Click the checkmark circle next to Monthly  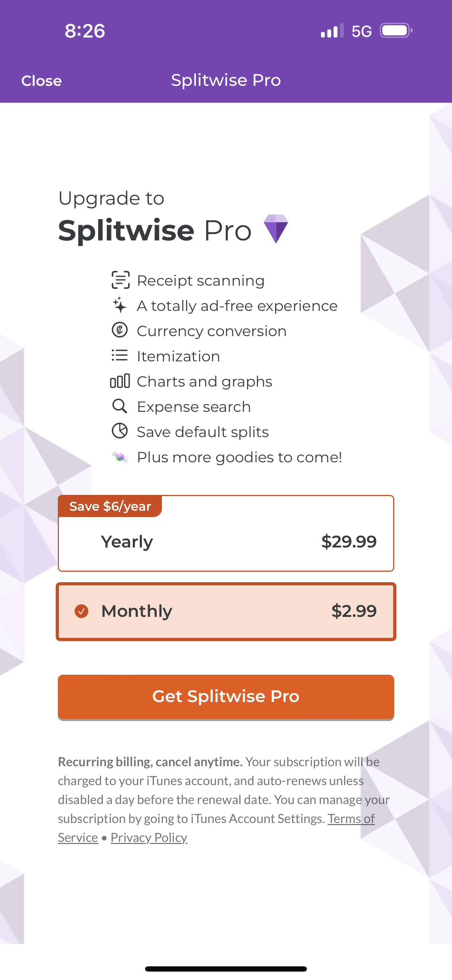coord(81,611)
